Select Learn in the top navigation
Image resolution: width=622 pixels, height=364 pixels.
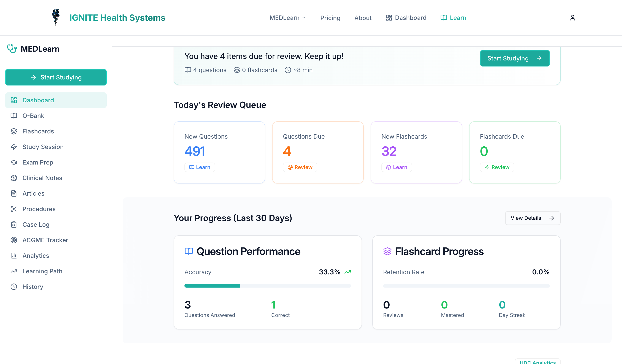453,18
